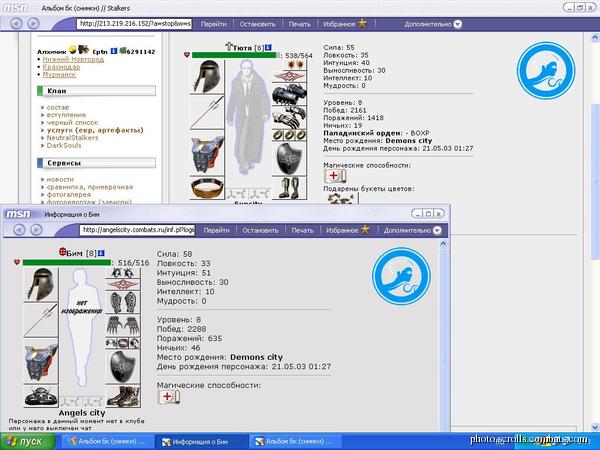Click Бим chest armor icon
Image resolution: width=600 pixels, height=450 pixels.
(x=41, y=361)
